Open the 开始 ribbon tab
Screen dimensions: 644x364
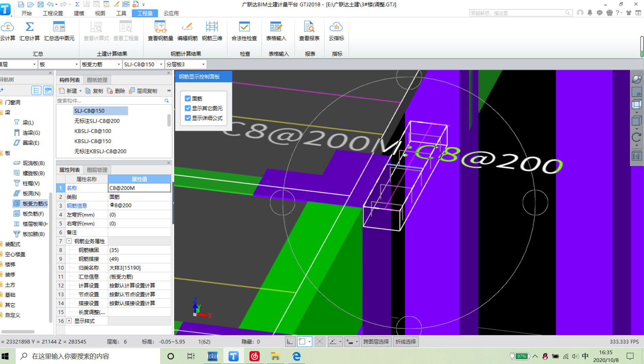click(26, 13)
